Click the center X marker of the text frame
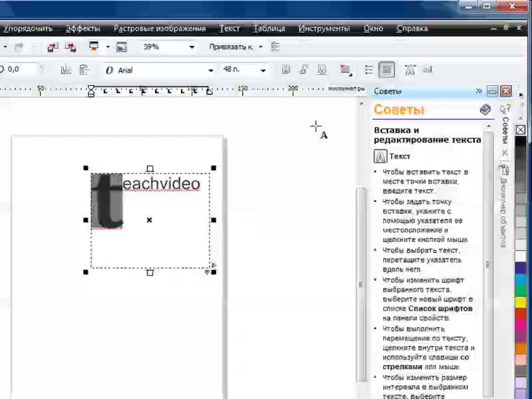Viewport: 532px width, 399px height. (x=149, y=220)
